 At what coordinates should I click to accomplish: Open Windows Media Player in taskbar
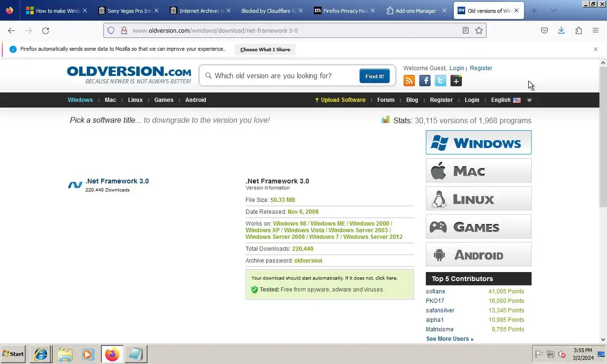tap(88, 354)
